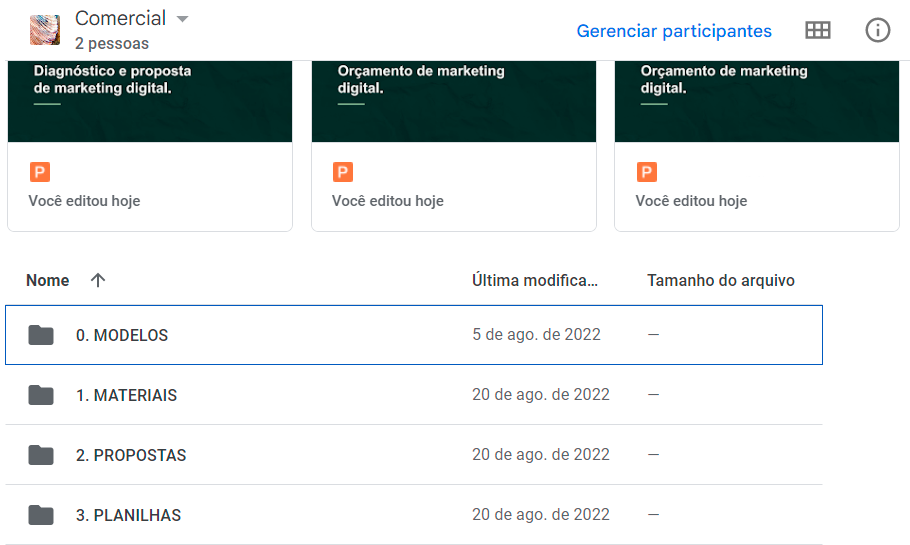Show details info icon
910x545 pixels.
point(878,30)
